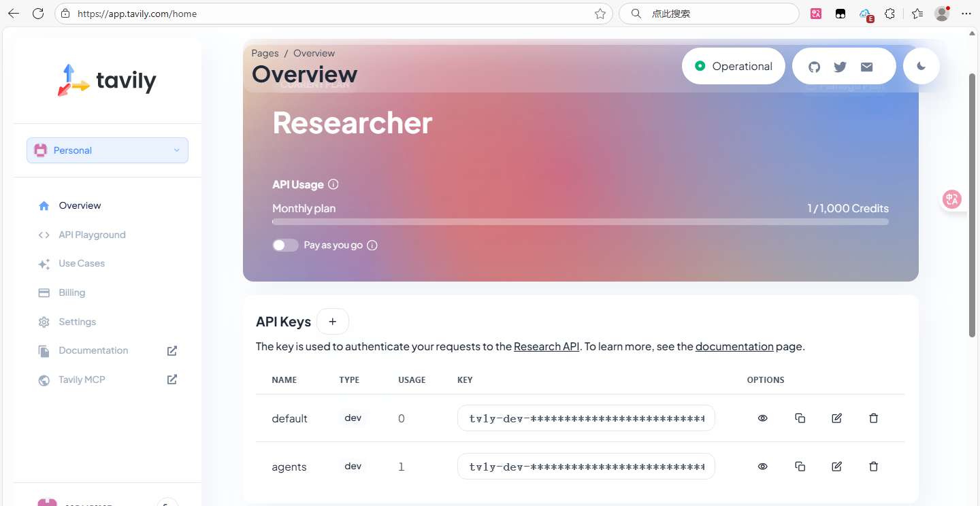This screenshot has height=506, width=980.
Task: Click the tavily logo
Action: click(x=107, y=81)
